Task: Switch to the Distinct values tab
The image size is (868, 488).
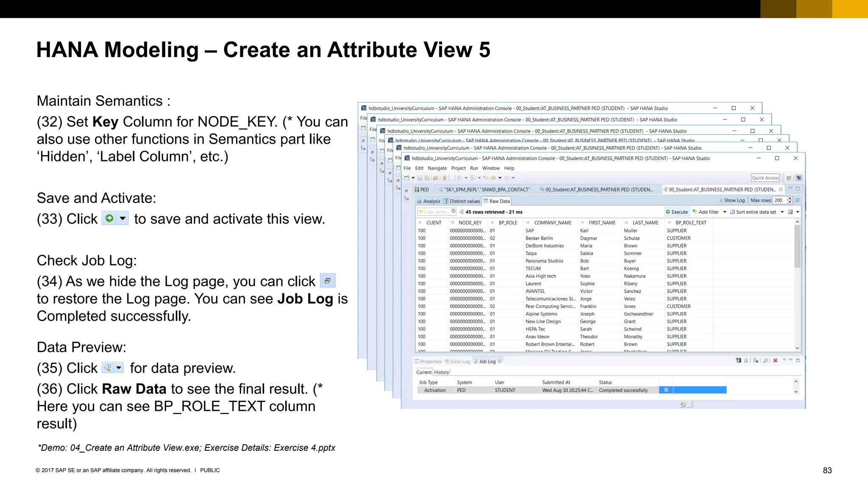Action: pyautogui.click(x=461, y=201)
